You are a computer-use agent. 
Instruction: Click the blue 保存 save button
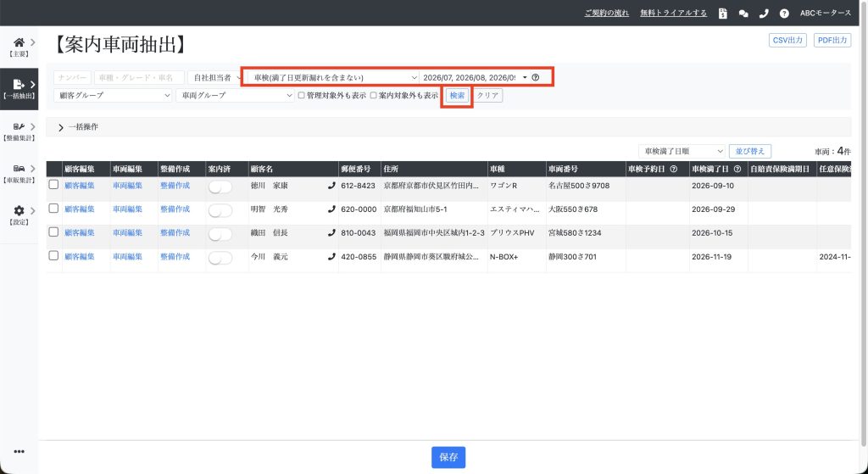click(448, 457)
